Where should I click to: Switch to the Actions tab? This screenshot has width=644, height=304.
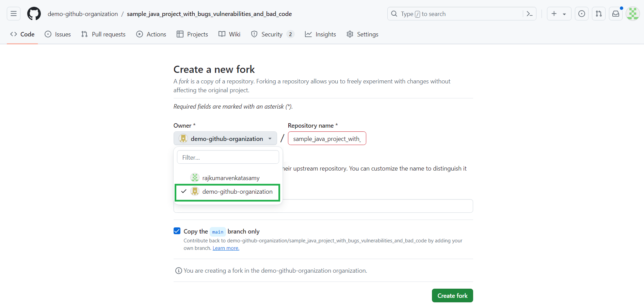(151, 34)
